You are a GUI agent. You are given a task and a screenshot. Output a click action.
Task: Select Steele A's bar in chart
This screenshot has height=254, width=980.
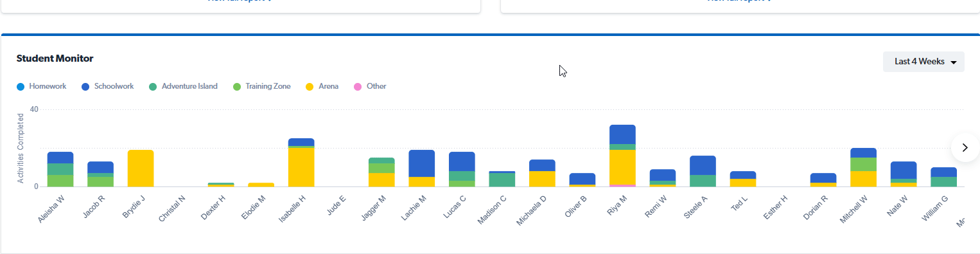(x=703, y=171)
